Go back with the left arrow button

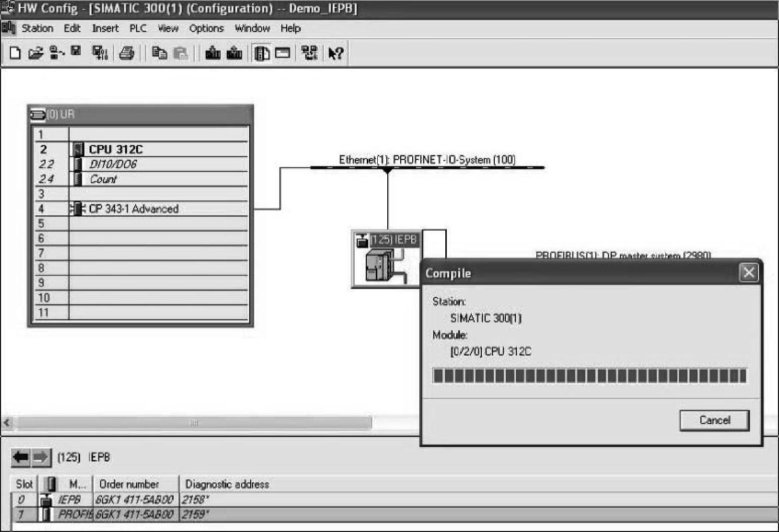21,456
